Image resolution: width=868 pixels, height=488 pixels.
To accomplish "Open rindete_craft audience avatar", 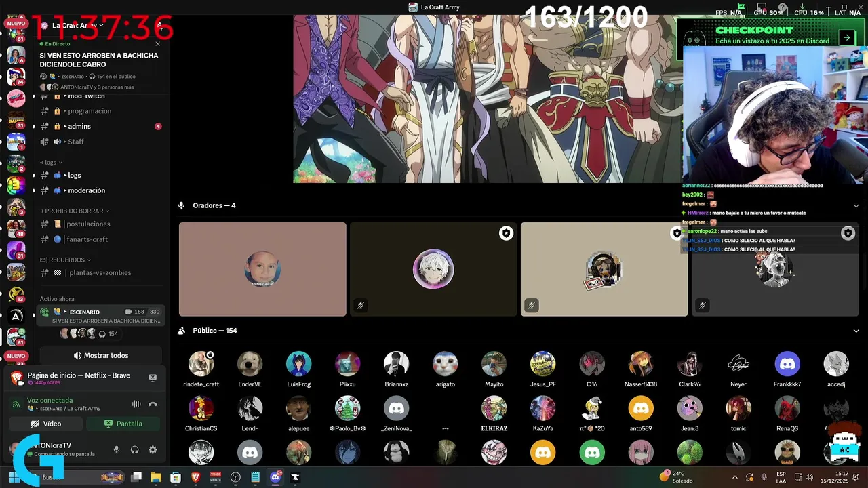I will (201, 364).
